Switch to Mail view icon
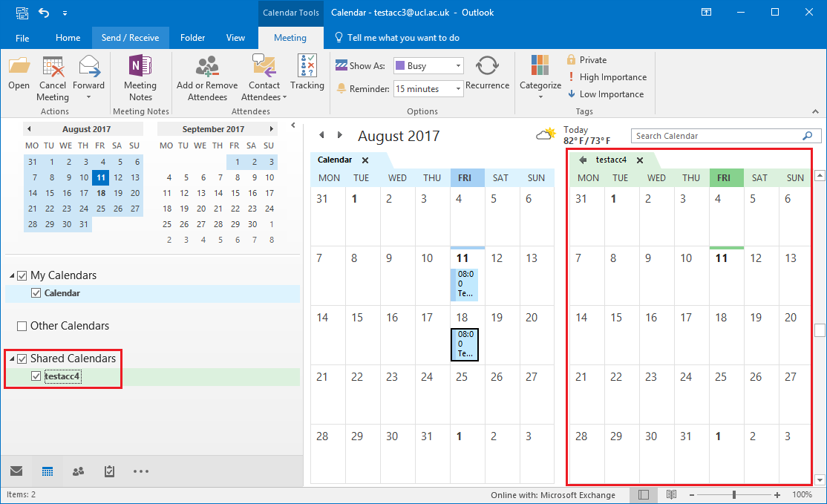The width and height of the screenshot is (827, 504). pyautogui.click(x=16, y=471)
